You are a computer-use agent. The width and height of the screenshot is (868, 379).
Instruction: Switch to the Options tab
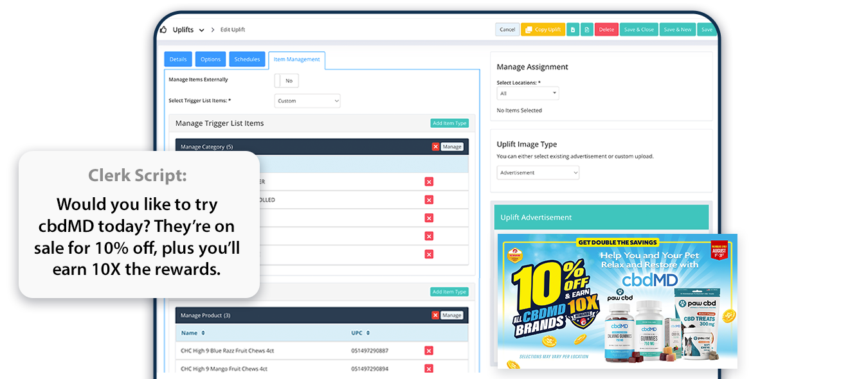[x=210, y=59]
